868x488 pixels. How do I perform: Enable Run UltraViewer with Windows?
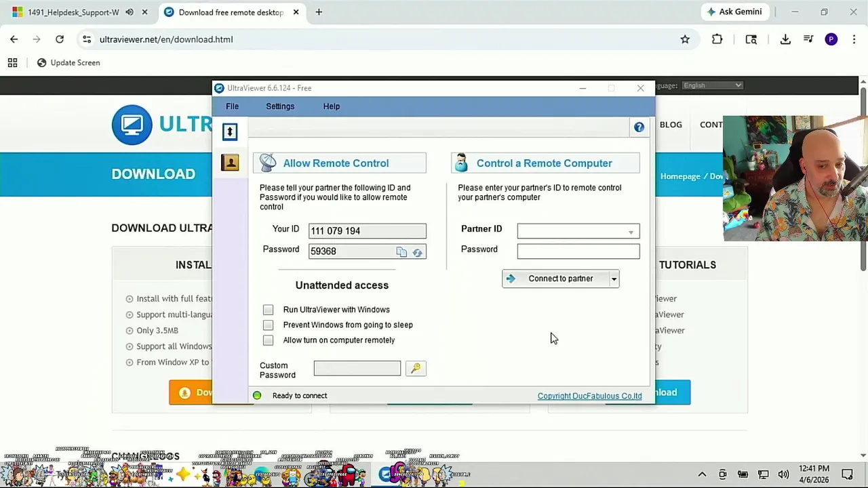(x=269, y=310)
